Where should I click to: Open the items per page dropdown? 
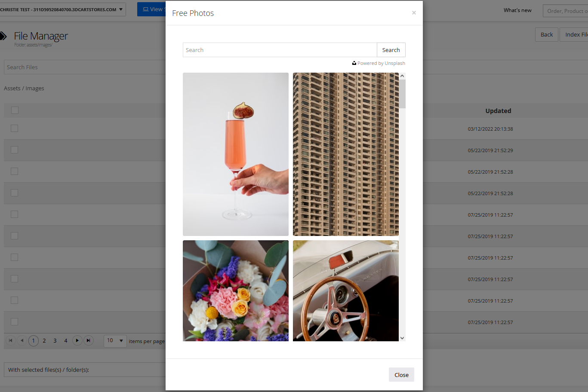tap(115, 340)
